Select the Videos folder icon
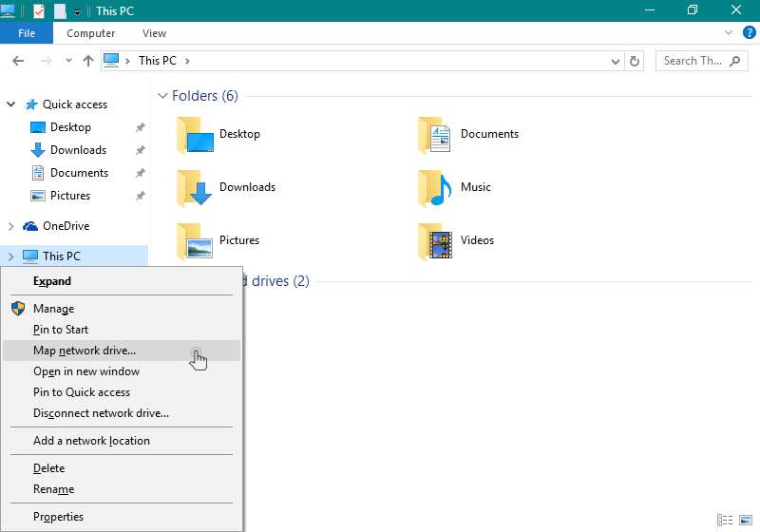 click(435, 241)
